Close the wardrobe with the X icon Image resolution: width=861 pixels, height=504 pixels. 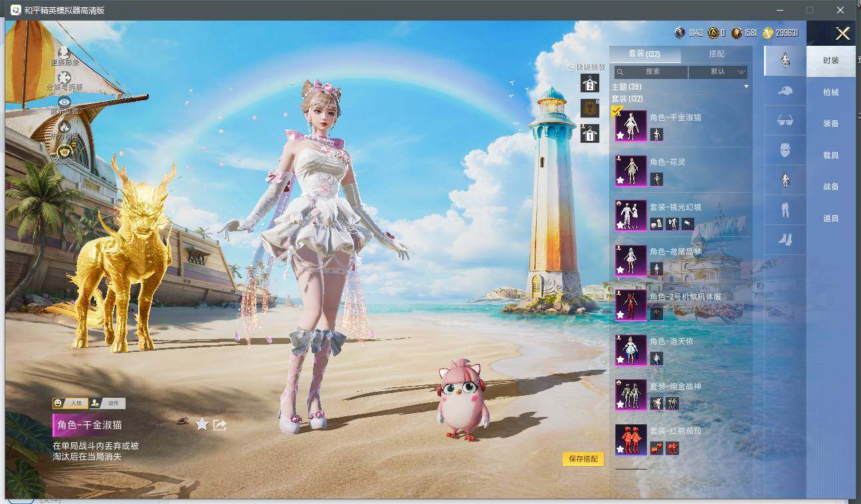click(842, 34)
